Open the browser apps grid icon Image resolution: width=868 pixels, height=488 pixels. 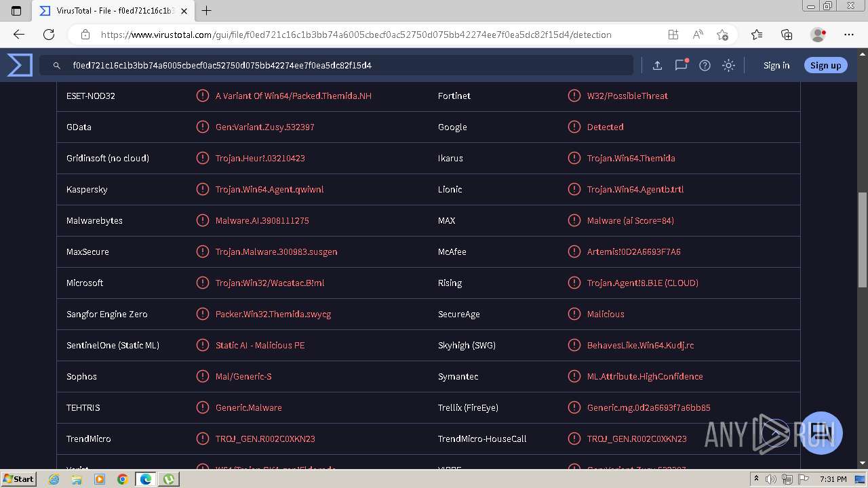coord(673,35)
